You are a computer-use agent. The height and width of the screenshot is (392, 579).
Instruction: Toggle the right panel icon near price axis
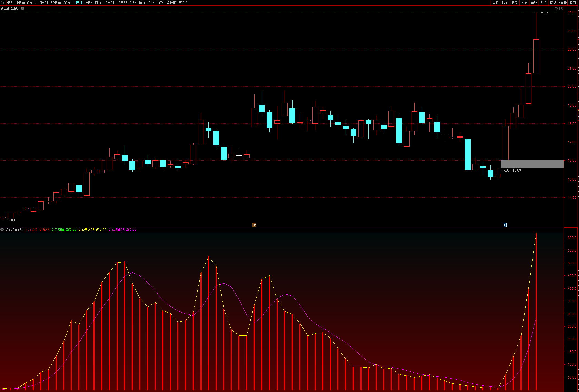561,9
